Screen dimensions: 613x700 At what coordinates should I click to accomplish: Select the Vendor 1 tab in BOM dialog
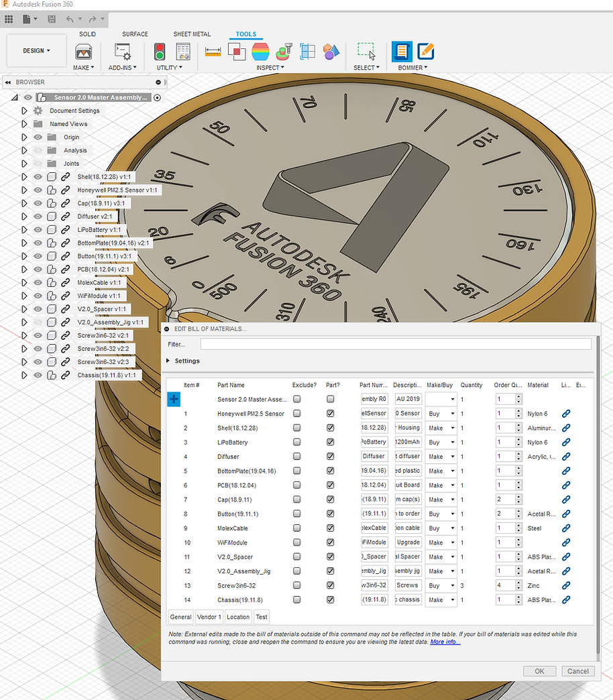pos(209,617)
